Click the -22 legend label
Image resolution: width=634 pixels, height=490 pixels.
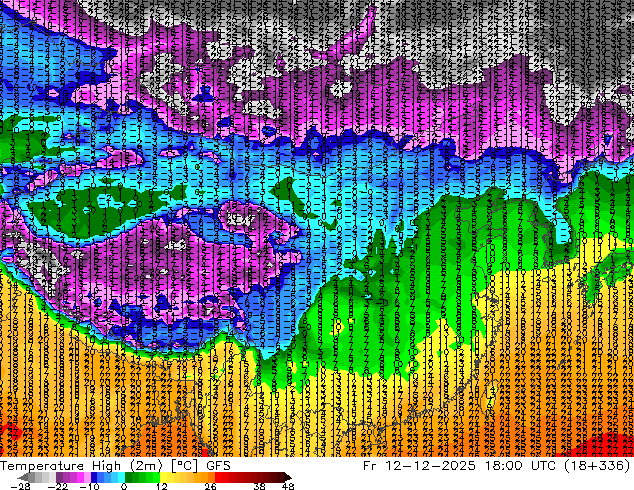click(57, 486)
